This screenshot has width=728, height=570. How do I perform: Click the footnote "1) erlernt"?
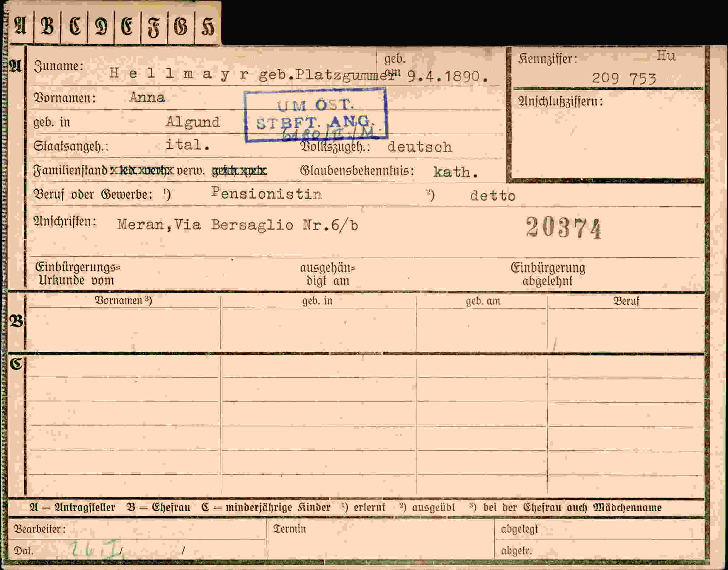[363, 507]
